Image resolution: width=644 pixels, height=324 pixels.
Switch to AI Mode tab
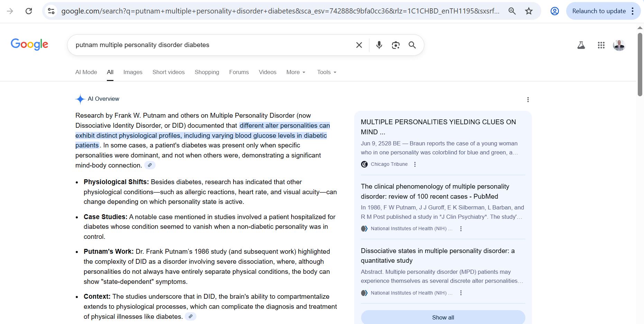click(86, 72)
